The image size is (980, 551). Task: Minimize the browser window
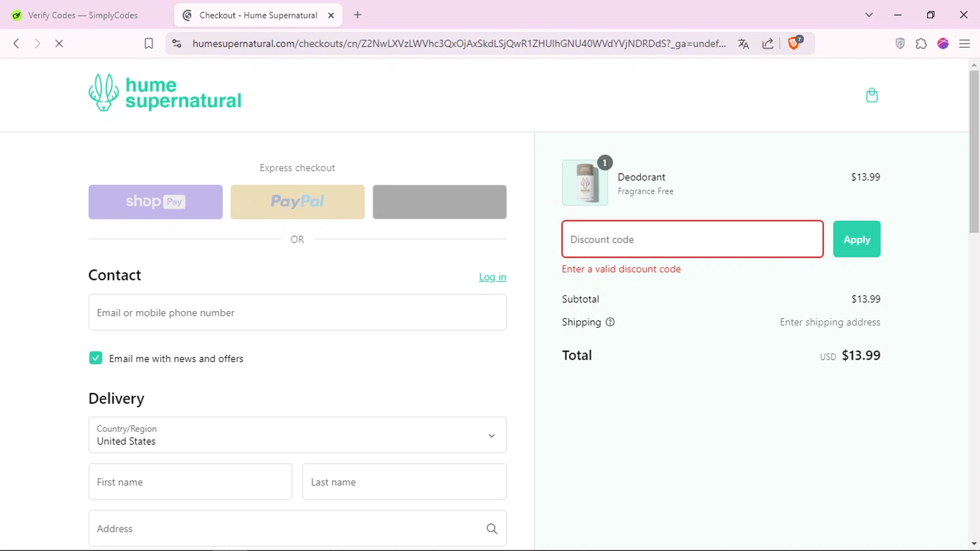point(898,15)
